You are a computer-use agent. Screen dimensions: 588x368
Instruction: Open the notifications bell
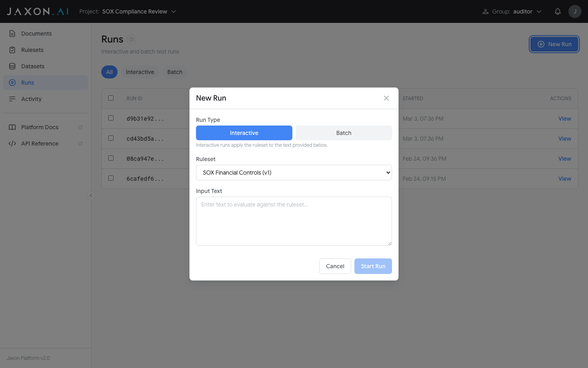point(558,11)
